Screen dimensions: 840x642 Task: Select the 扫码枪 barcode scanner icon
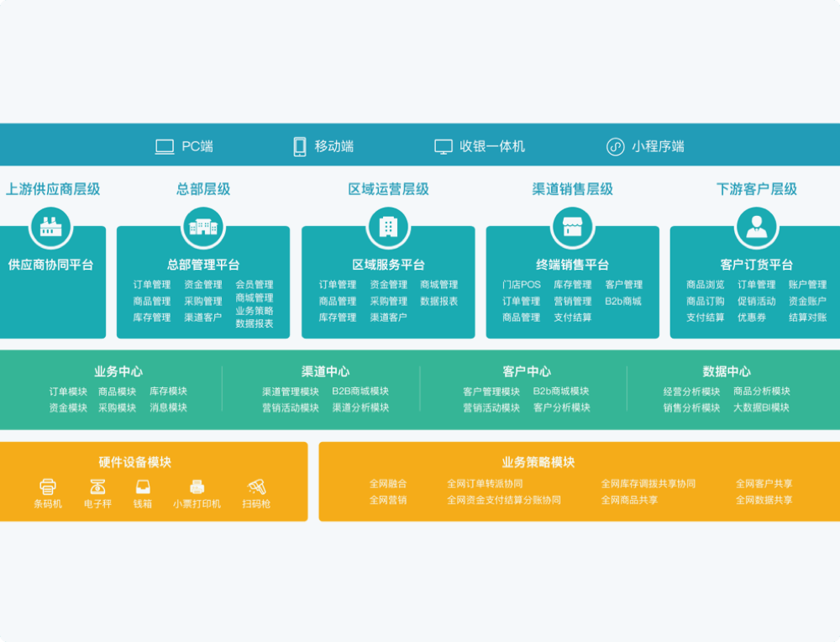256,487
